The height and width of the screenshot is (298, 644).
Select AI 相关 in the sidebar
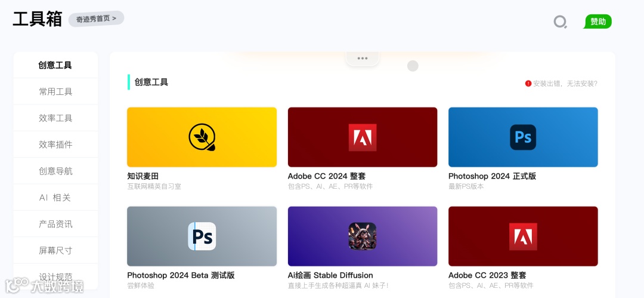click(x=55, y=198)
